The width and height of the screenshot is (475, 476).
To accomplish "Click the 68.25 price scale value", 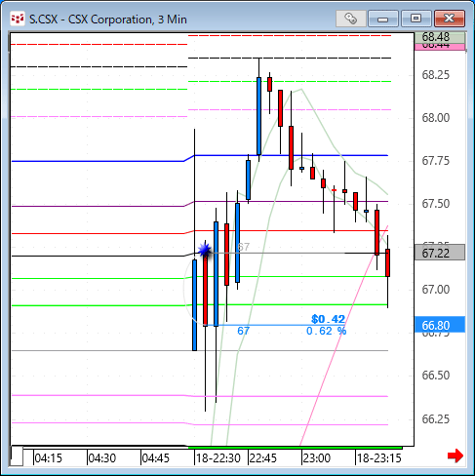I will [436, 75].
